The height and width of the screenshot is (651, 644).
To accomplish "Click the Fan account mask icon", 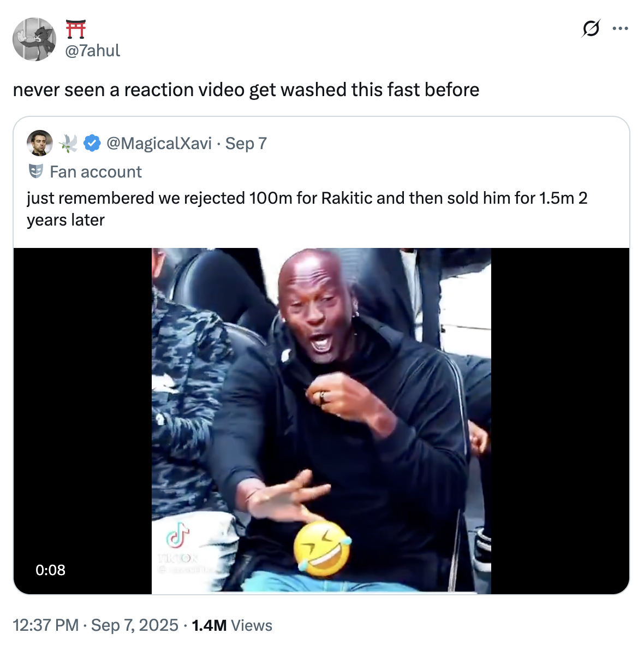I will pyautogui.click(x=35, y=171).
